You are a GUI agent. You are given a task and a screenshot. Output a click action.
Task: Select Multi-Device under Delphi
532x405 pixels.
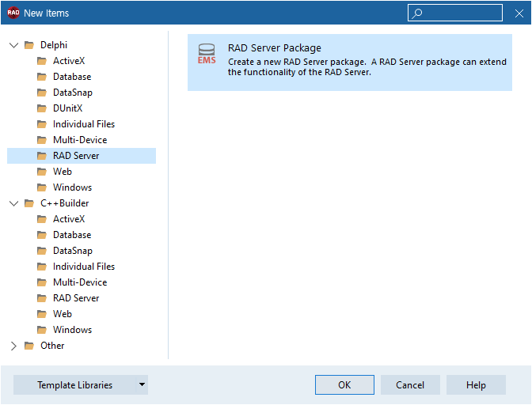[x=80, y=140]
